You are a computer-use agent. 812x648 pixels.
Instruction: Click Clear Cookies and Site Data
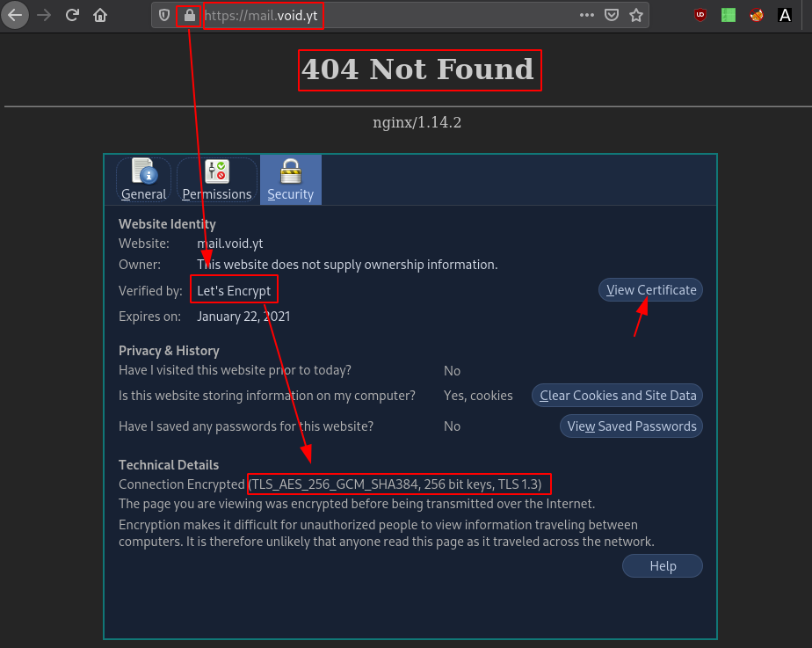tap(617, 396)
